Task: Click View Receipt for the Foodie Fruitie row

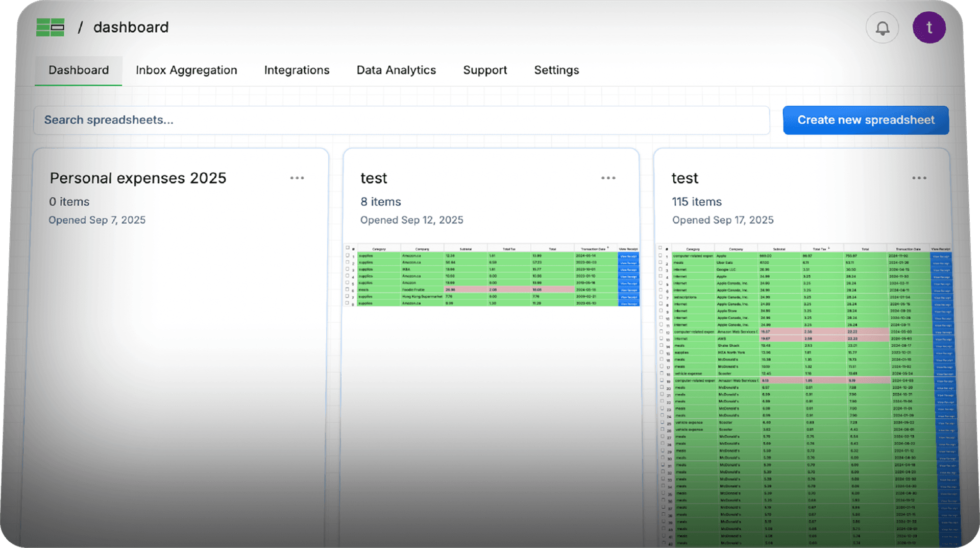Action: [x=629, y=290]
